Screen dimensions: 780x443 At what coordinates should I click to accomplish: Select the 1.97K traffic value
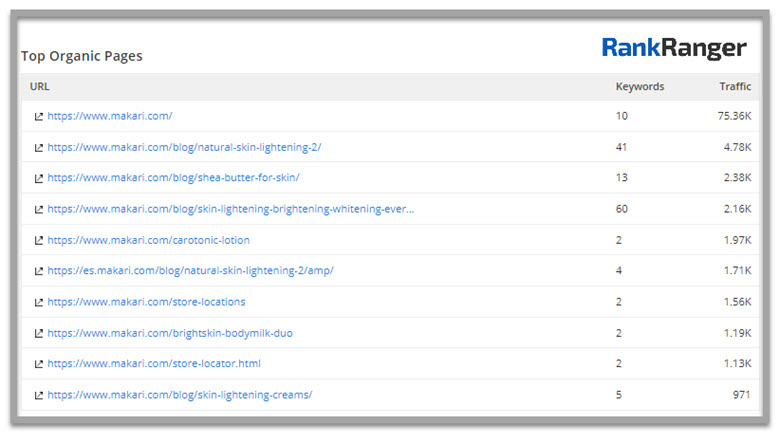737,240
